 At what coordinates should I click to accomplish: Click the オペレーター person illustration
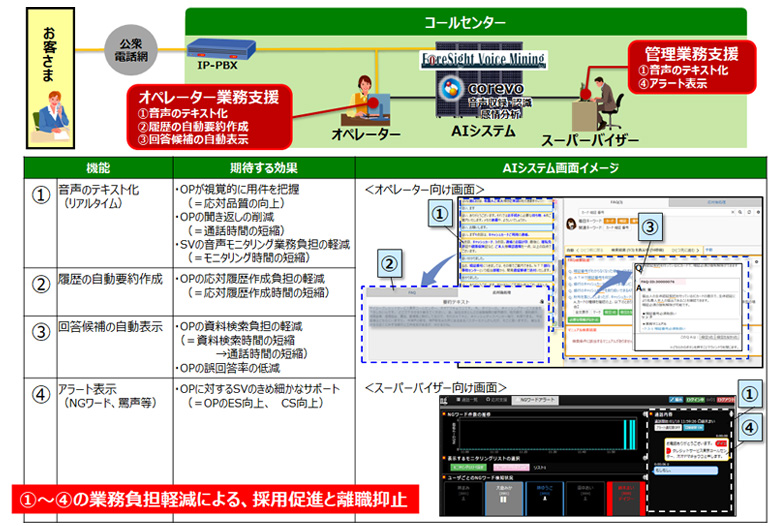click(366, 100)
